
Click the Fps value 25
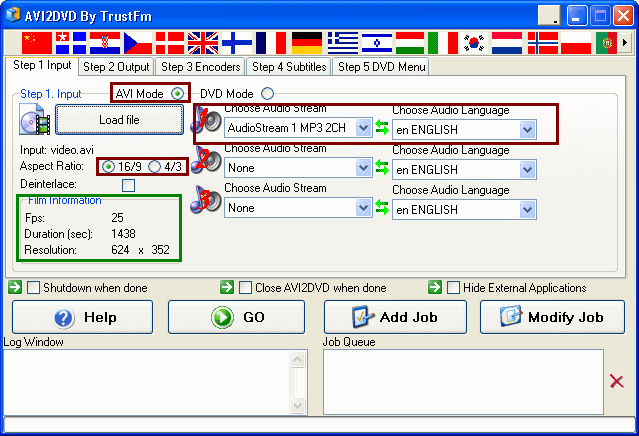[117, 218]
